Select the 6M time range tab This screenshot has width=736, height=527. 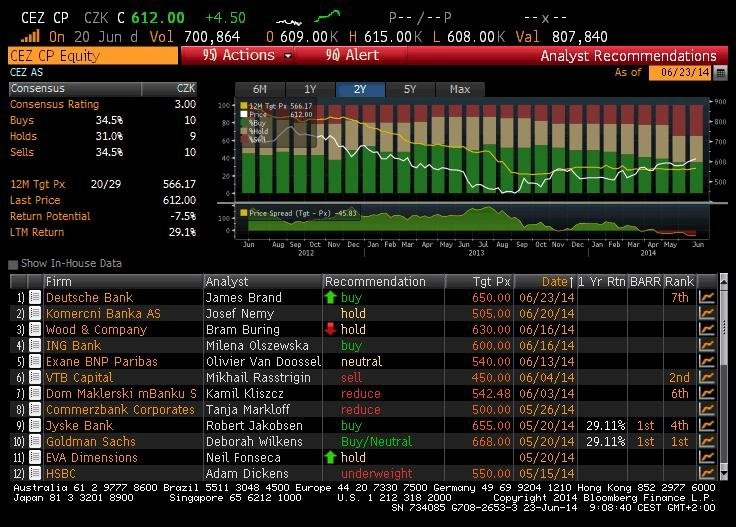[x=260, y=89]
